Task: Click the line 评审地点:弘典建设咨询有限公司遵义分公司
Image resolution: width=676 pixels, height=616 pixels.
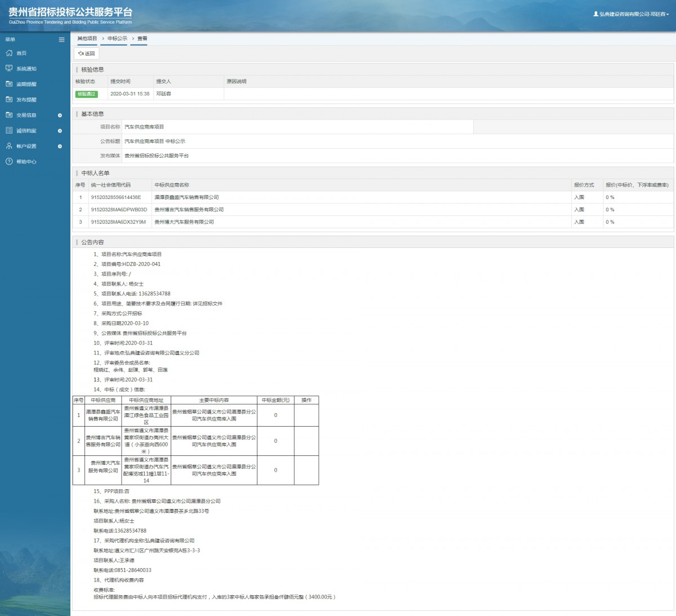Action: click(x=146, y=353)
